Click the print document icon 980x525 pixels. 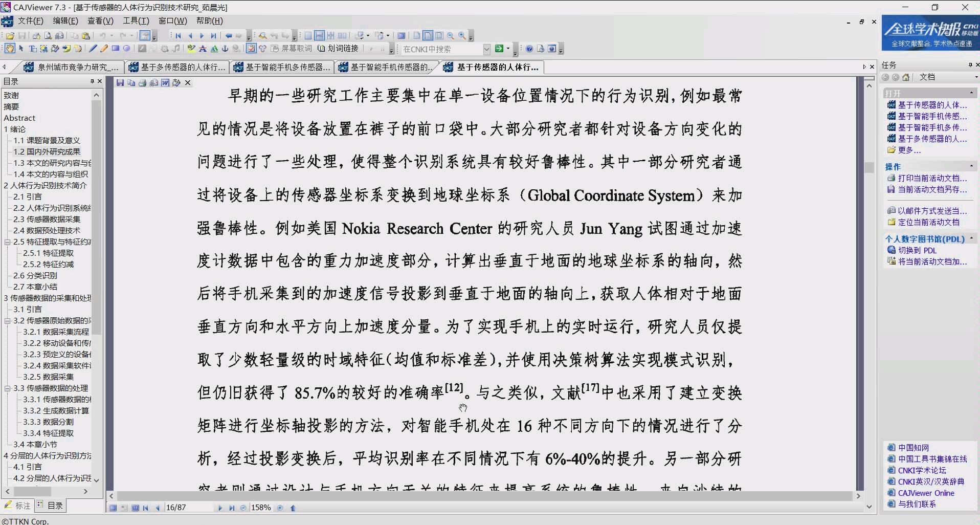(x=36, y=35)
